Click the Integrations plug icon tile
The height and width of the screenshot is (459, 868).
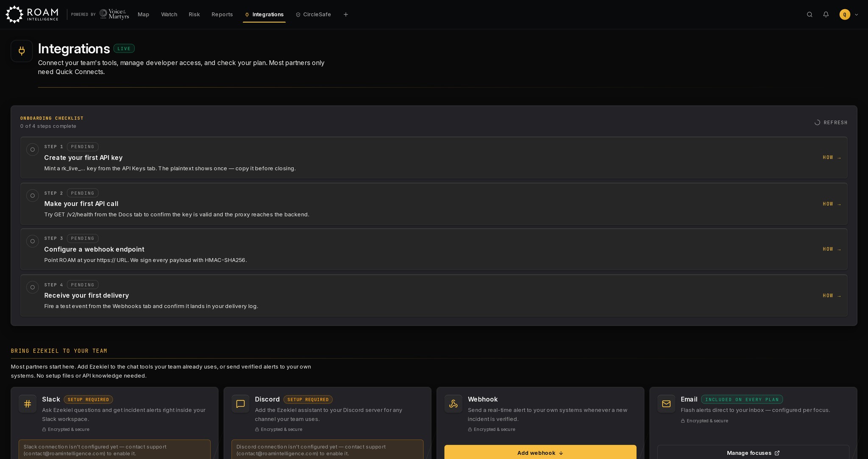(22, 51)
